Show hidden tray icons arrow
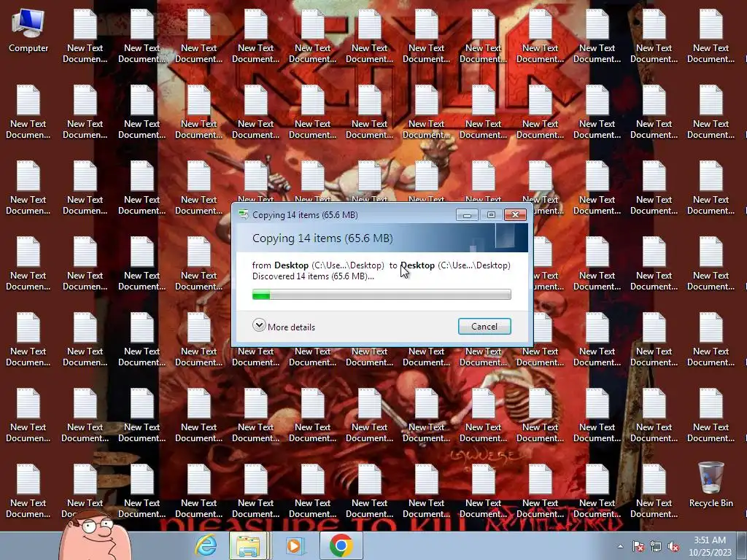747x560 pixels. click(620, 546)
